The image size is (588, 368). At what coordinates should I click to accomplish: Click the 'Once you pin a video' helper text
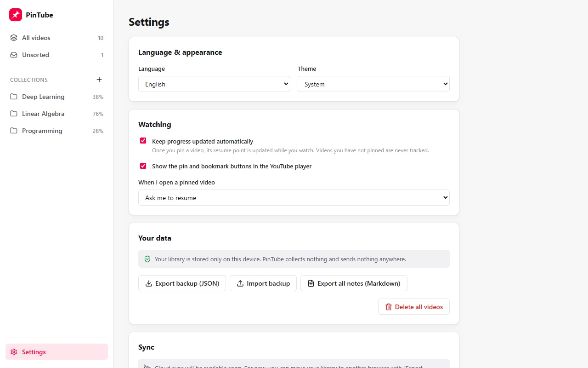(x=290, y=150)
